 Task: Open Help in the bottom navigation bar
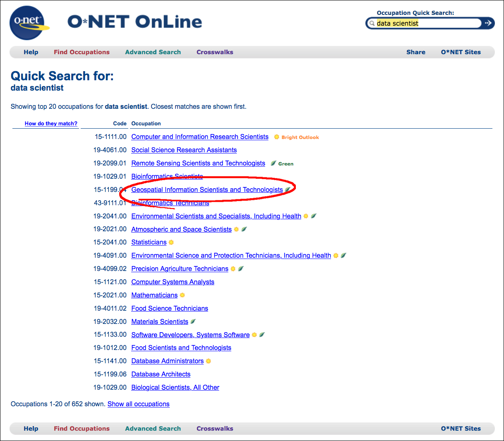[31, 429]
